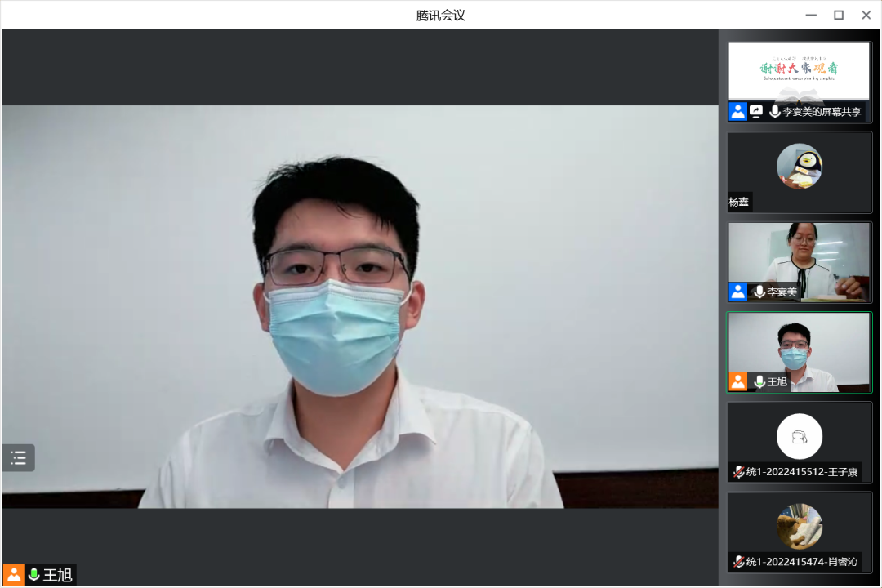Click orange host badge at main video bottom-left

pyautogui.click(x=14, y=575)
